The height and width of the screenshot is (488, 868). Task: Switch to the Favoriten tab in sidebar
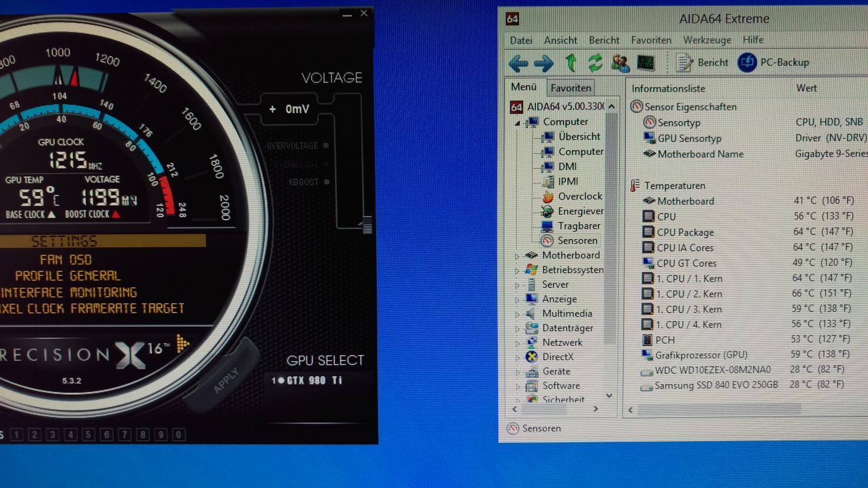click(x=571, y=88)
